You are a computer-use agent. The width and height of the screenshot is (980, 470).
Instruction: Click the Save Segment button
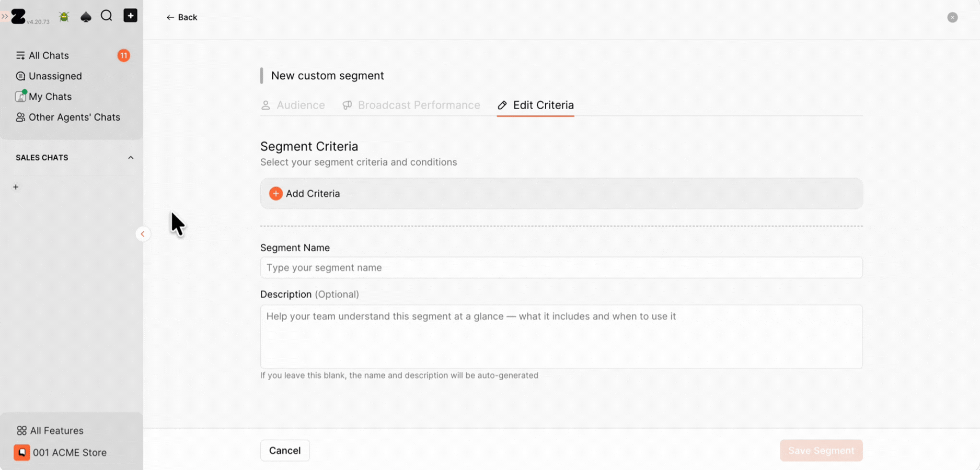(x=821, y=450)
